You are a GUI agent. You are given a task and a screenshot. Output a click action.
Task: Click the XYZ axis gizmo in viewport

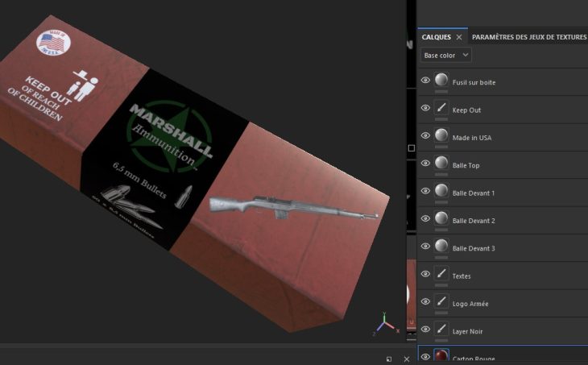coord(385,323)
